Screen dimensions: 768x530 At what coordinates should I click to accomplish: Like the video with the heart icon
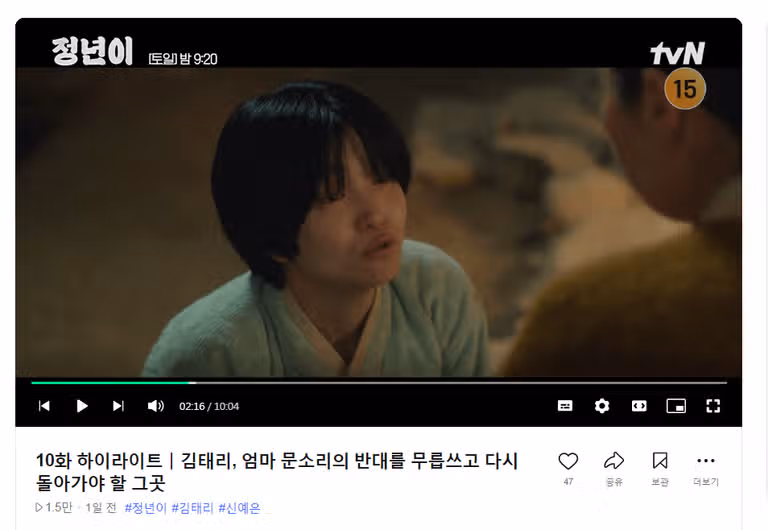568,461
